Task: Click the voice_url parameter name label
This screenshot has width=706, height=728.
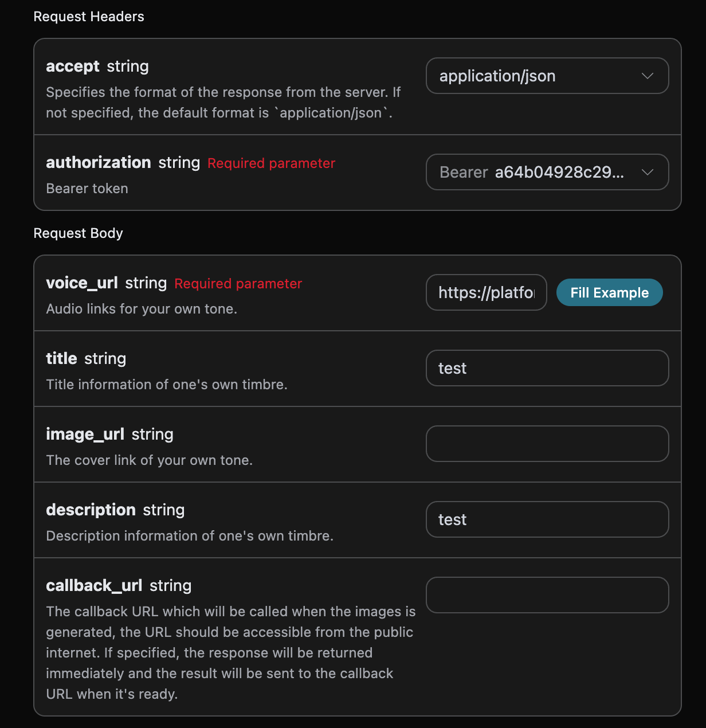Action: coord(82,283)
